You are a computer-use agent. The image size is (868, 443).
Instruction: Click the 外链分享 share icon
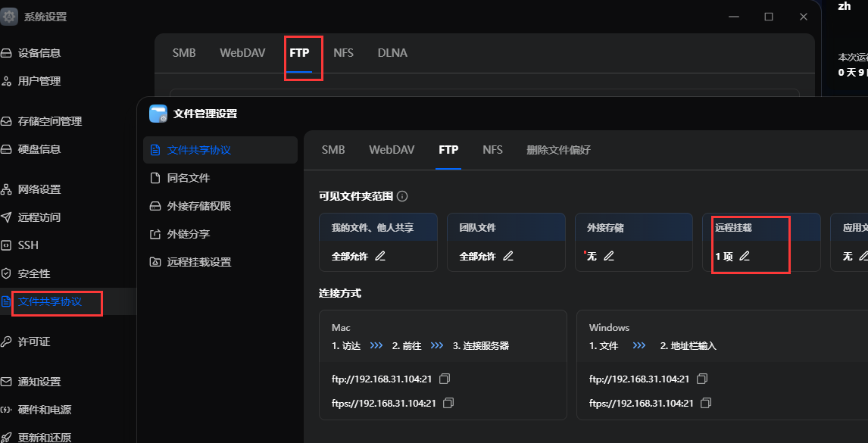coord(155,234)
